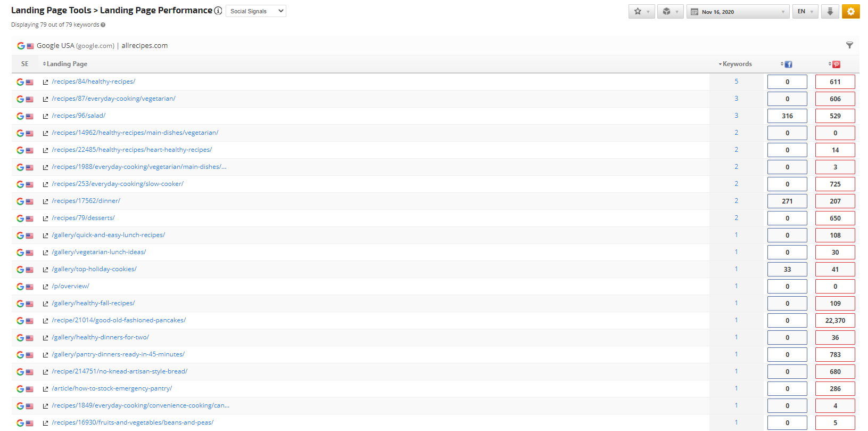Click Facebook count 316 for salad row
Screen dimensions: 868x431
click(787, 116)
